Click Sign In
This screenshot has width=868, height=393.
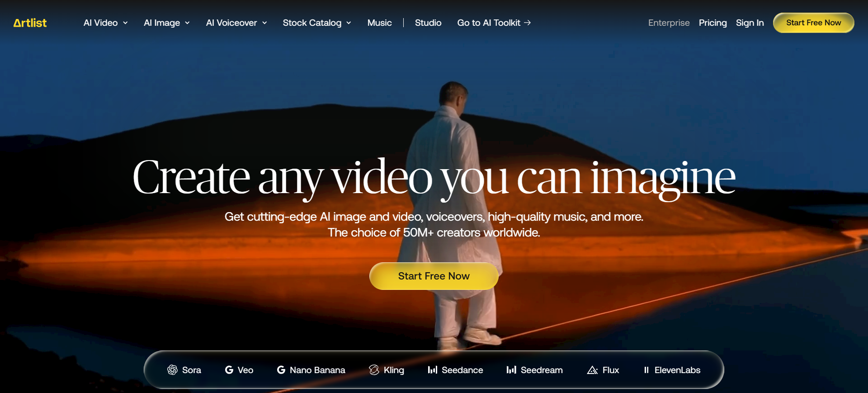coord(750,23)
